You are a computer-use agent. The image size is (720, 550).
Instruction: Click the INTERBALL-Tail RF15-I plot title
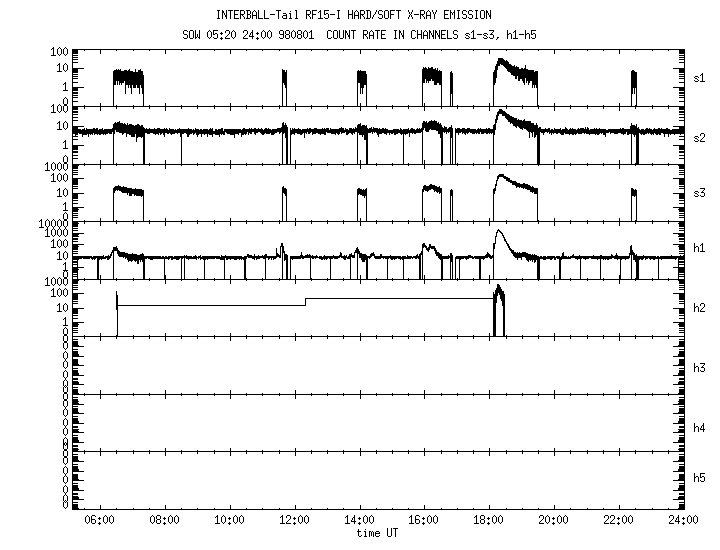click(x=353, y=15)
